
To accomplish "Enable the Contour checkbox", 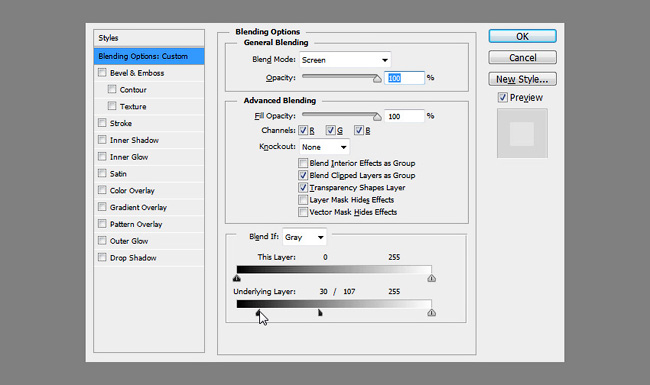I will (112, 89).
